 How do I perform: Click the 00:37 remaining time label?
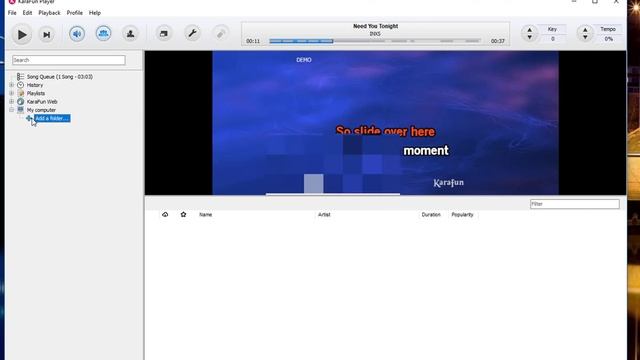coord(498,41)
